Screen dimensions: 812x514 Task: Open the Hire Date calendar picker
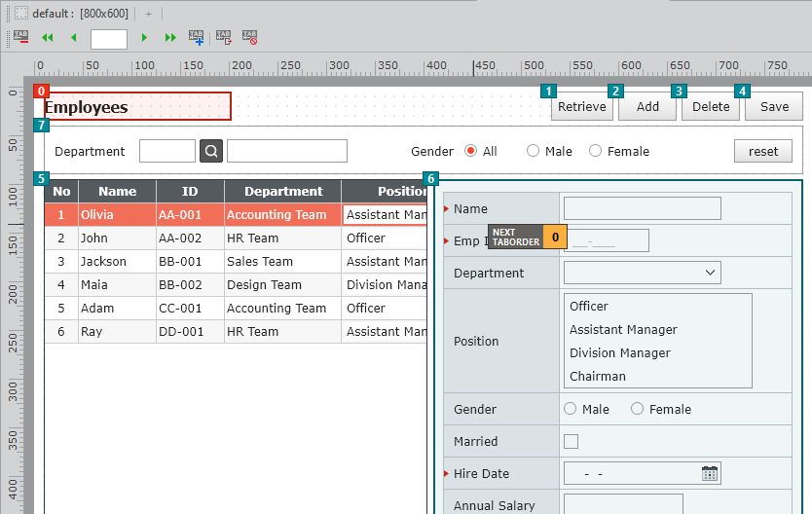point(710,474)
